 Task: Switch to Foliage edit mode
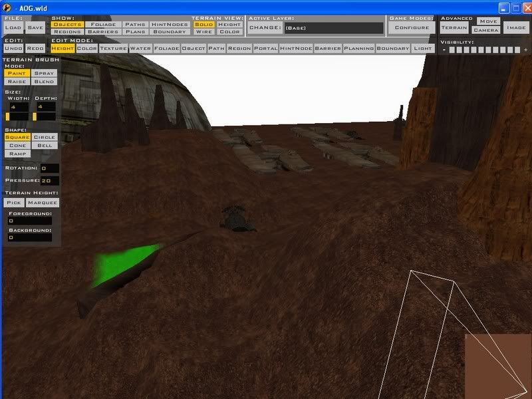[167, 49]
